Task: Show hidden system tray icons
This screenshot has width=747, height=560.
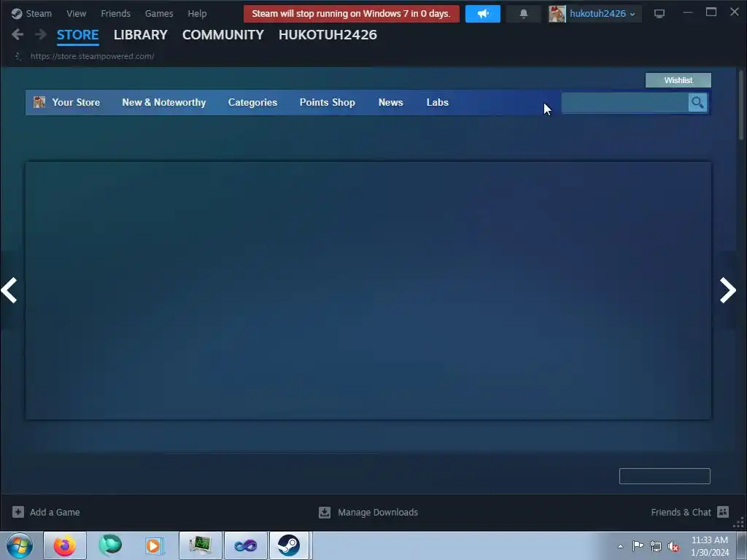Action: (x=620, y=546)
